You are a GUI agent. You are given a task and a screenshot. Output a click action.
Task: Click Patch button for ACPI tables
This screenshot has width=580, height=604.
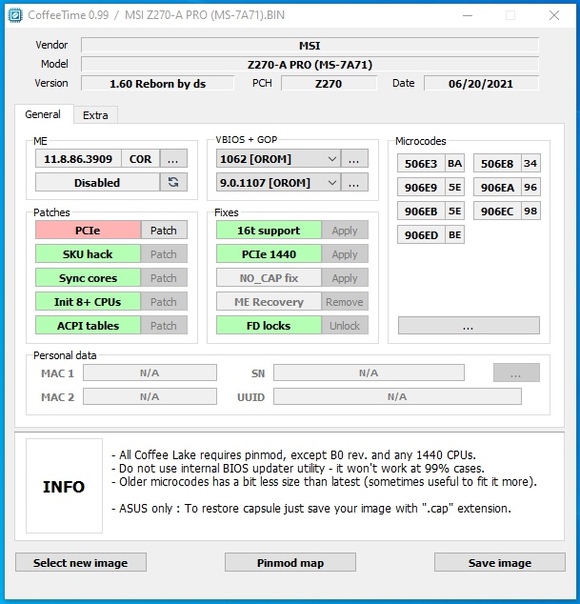coord(164,326)
